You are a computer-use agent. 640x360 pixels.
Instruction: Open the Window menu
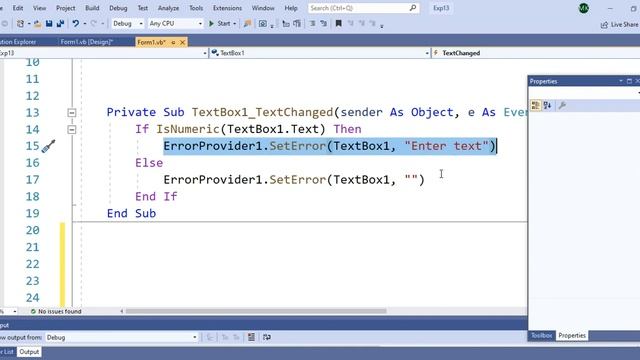(263, 8)
